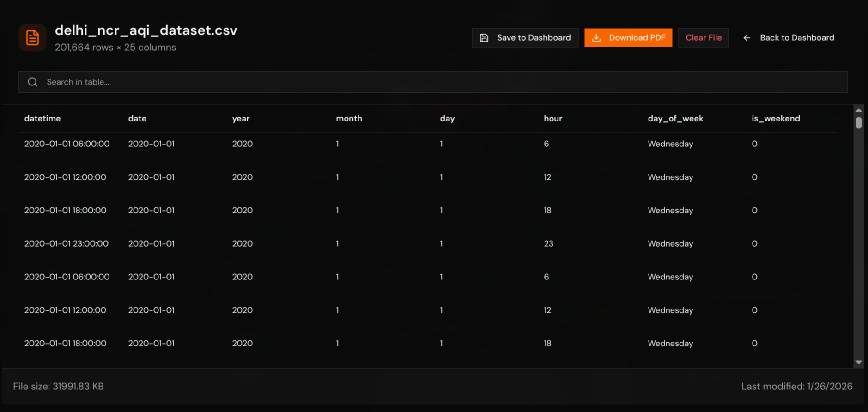Select the first 2020-01-01 12:00:00 datetime cell
The width and height of the screenshot is (868, 412).
65,177
